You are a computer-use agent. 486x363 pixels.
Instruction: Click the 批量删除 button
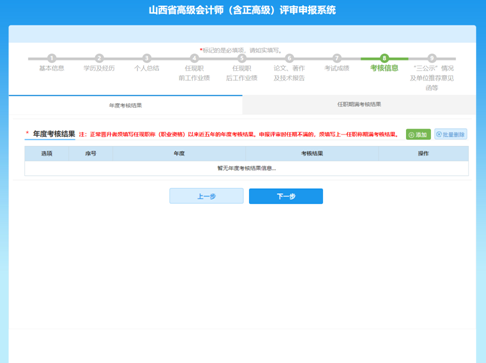(x=451, y=134)
